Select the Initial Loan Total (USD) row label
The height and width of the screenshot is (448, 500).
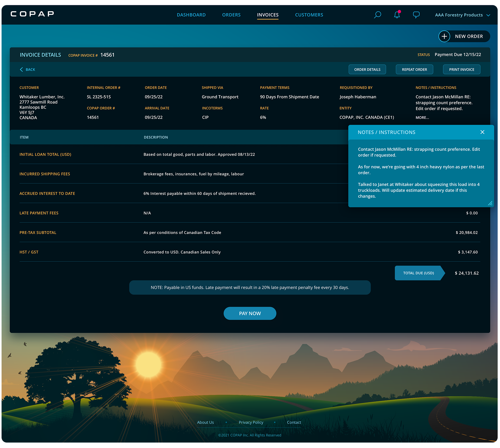45,154
